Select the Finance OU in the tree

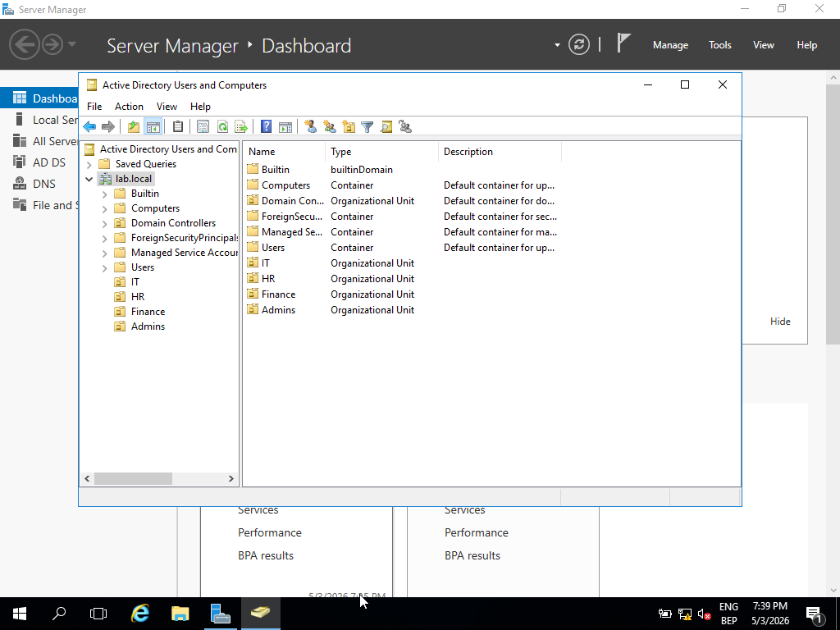pyautogui.click(x=148, y=312)
